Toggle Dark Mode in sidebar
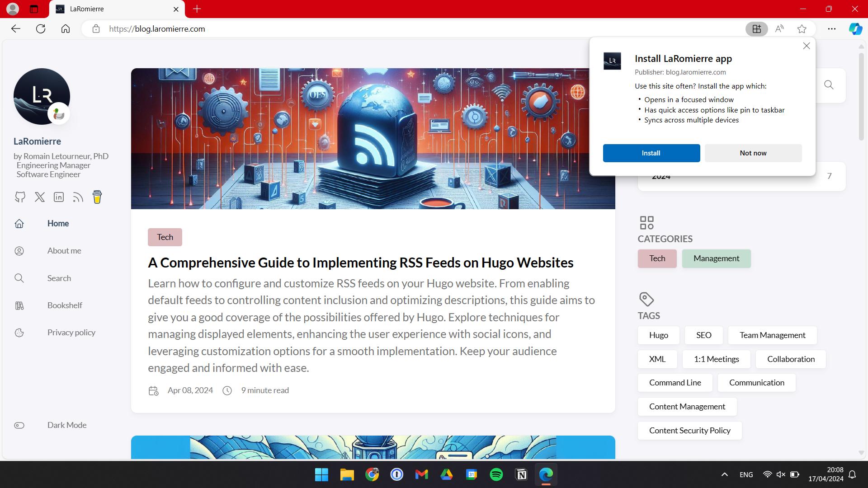 point(19,425)
